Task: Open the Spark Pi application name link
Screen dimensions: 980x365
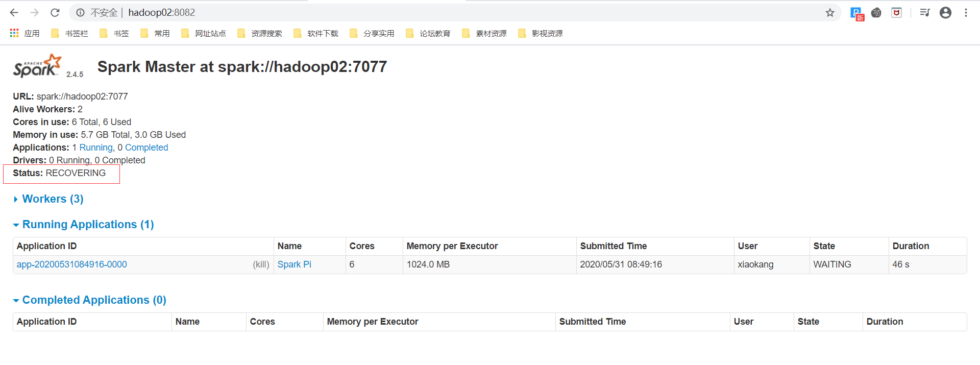Action: (x=295, y=264)
